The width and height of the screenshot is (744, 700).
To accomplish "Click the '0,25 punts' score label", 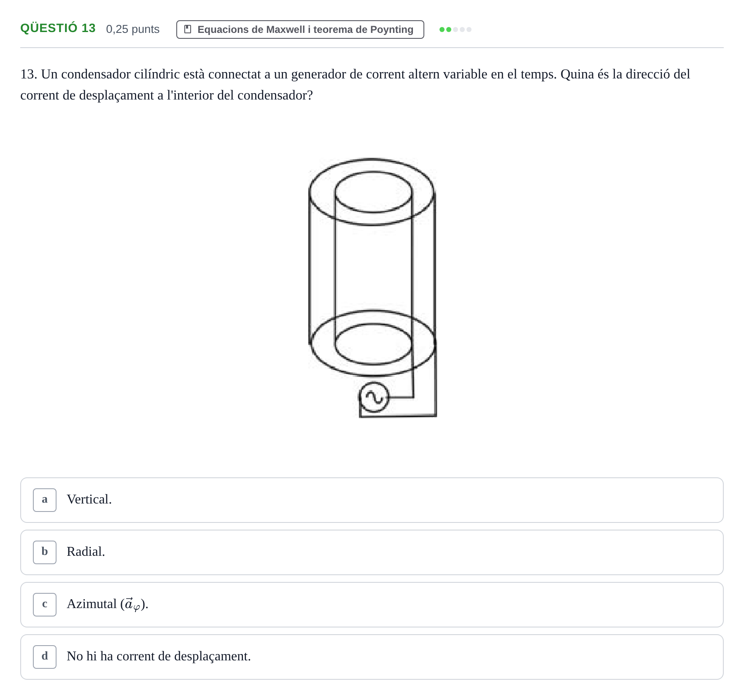I will (x=133, y=29).
